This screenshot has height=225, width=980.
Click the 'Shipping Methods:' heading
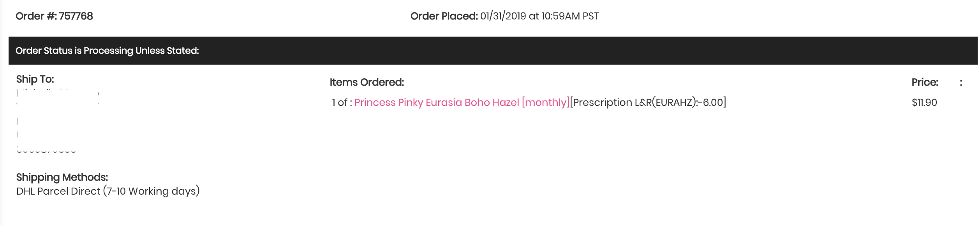click(x=62, y=177)
